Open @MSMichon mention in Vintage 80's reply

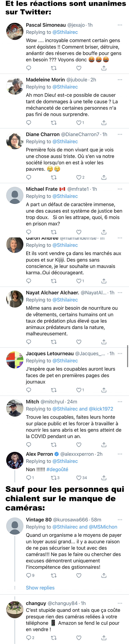coord(103,527)
